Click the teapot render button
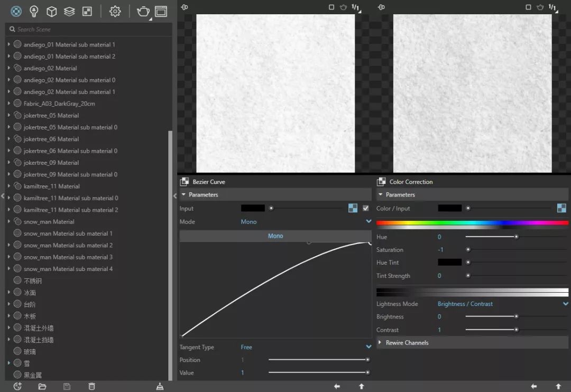571x392 pixels. tap(143, 11)
